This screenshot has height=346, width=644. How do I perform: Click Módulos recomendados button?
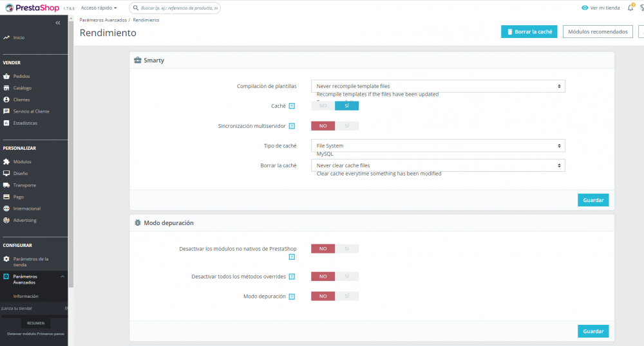(x=598, y=32)
